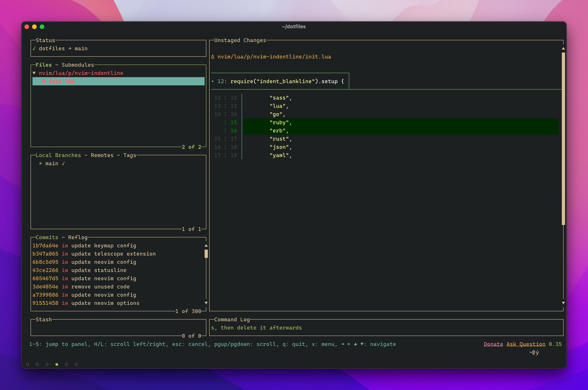
Task: Switch to the Tags tab
Action: pos(130,155)
